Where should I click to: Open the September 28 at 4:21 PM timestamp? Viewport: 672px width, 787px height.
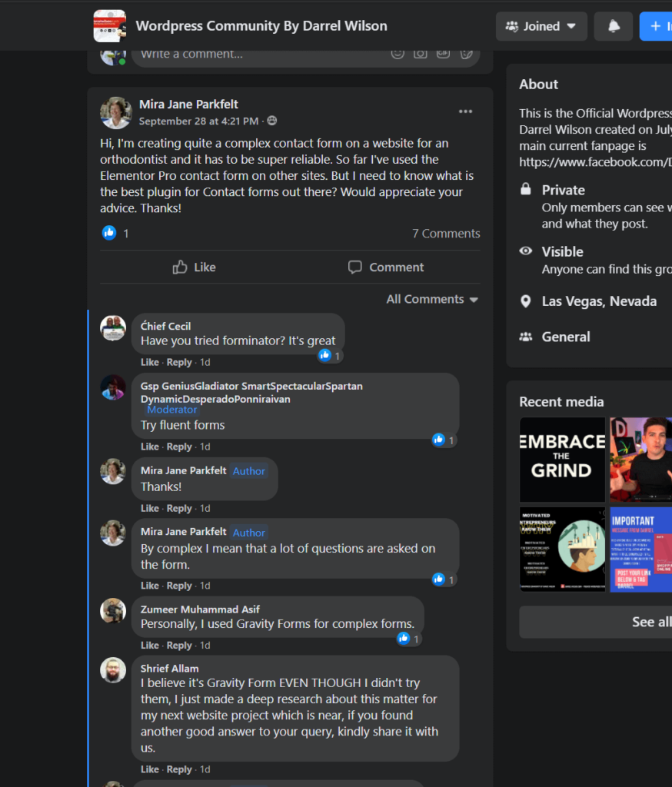click(199, 121)
